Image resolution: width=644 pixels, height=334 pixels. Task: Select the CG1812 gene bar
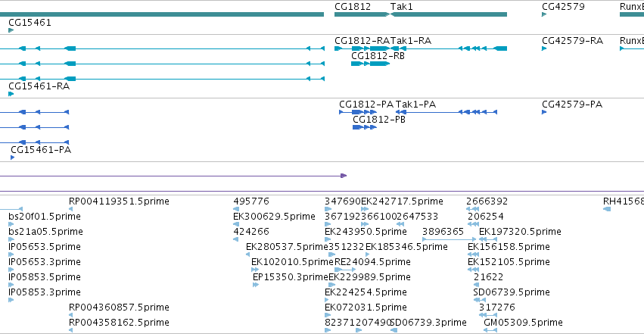[362, 14]
